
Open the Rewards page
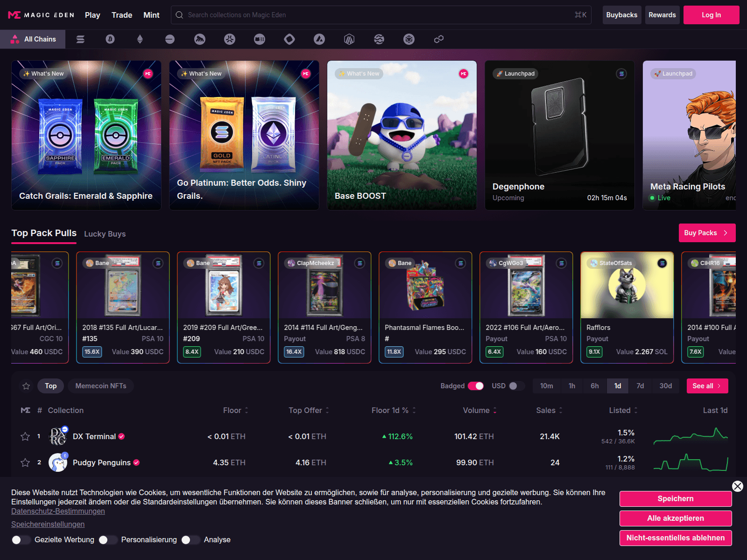pos(662,15)
